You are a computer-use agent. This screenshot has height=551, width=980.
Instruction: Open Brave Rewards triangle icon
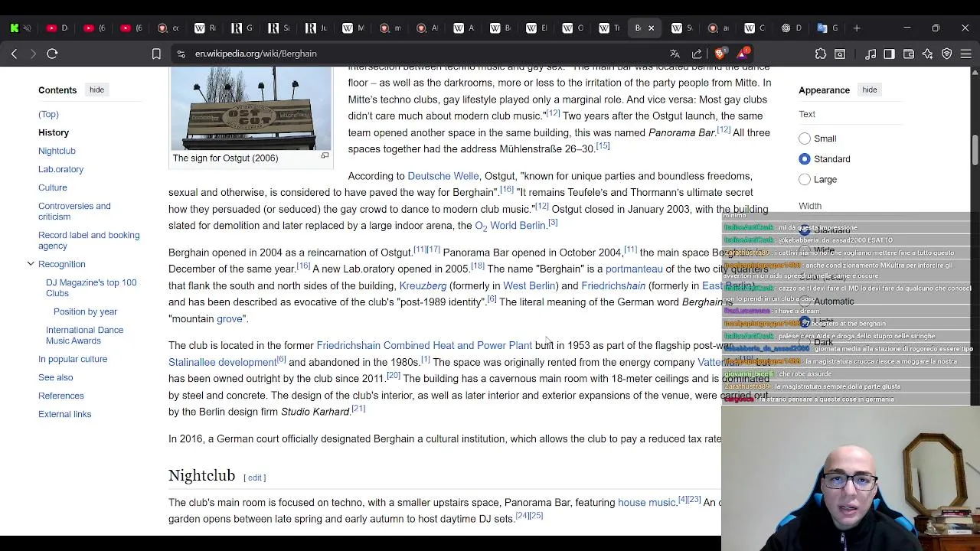pos(743,54)
